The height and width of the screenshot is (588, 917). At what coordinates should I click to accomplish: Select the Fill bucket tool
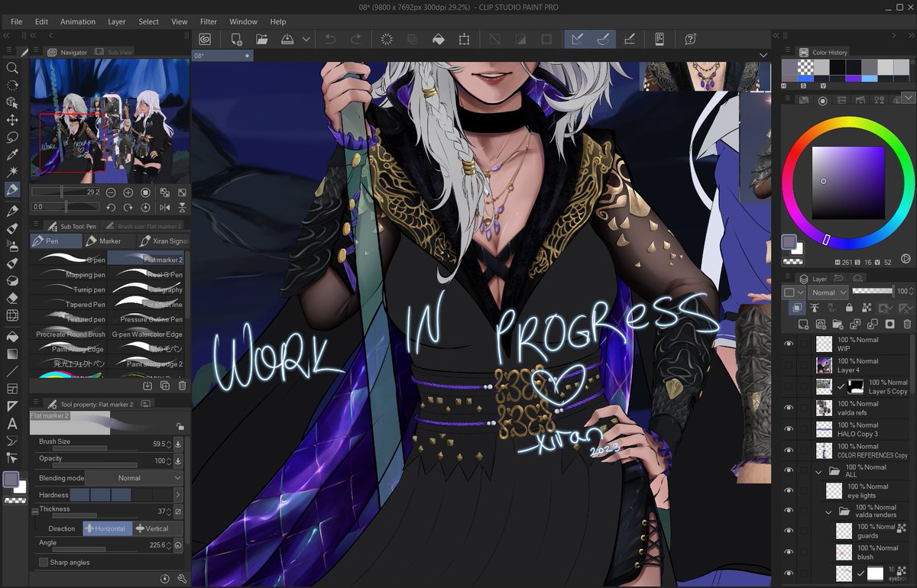point(12,336)
